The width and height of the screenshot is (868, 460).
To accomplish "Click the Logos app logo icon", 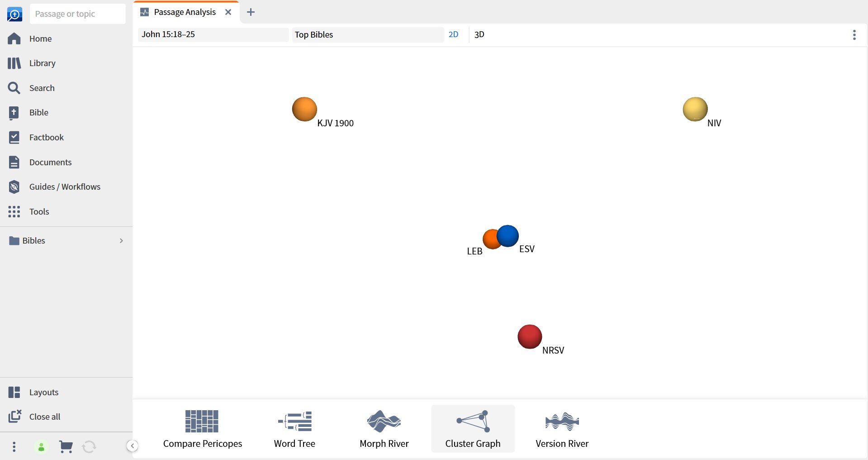I will pyautogui.click(x=14, y=14).
